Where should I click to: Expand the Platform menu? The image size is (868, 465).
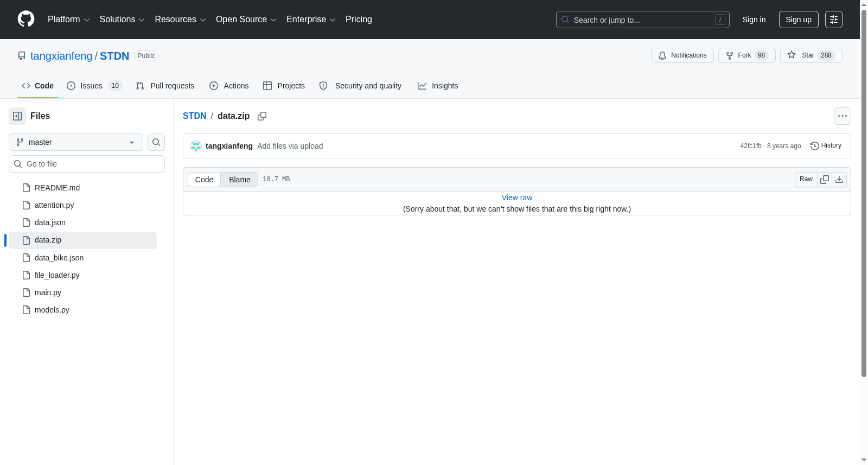pyautogui.click(x=69, y=20)
